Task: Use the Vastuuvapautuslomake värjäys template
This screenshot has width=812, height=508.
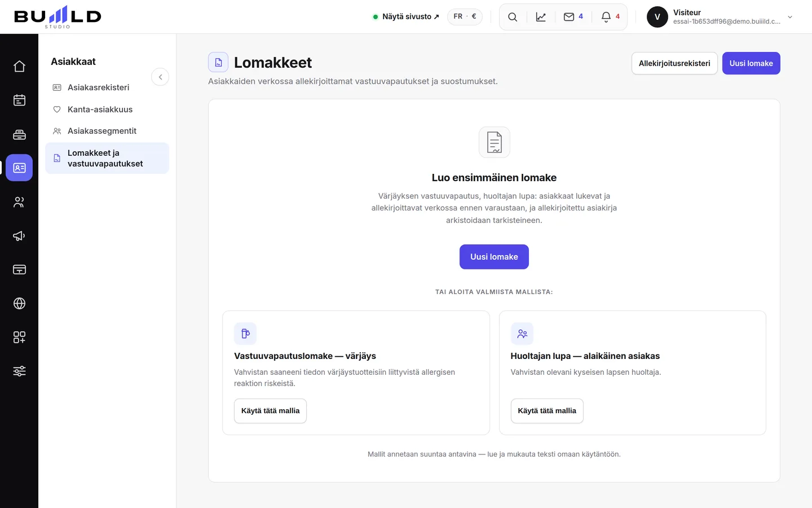Action: 270,411
